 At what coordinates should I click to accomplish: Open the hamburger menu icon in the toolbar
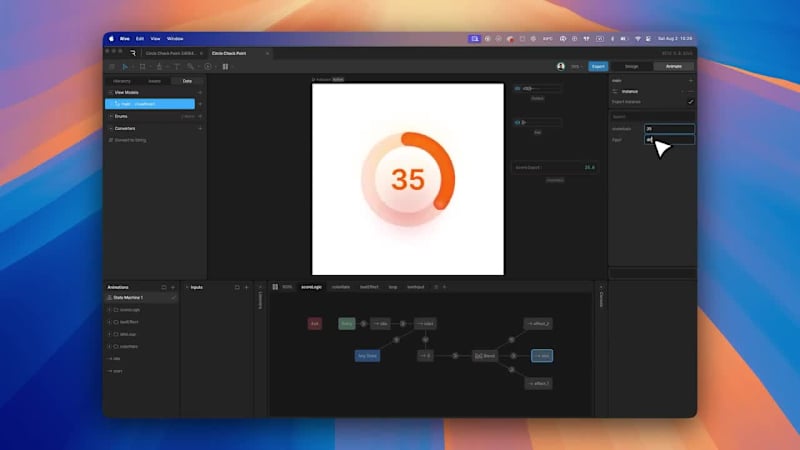pyautogui.click(x=112, y=66)
